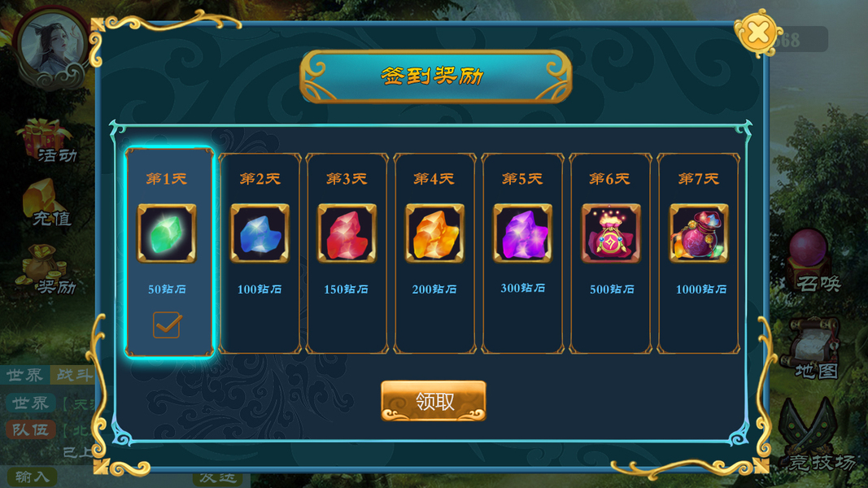Open the player avatar portrait
Screen dimensions: 868x488
tap(51, 49)
